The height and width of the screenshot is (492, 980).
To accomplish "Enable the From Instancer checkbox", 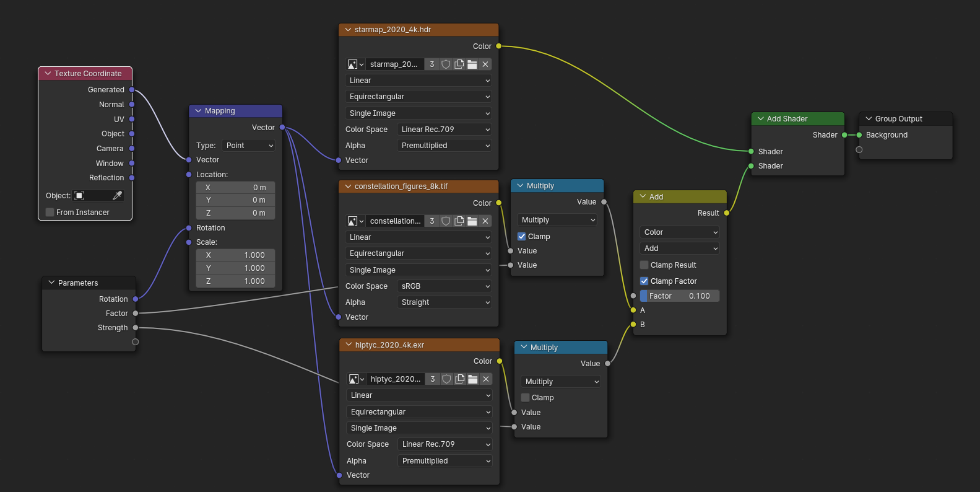I will pos(50,213).
